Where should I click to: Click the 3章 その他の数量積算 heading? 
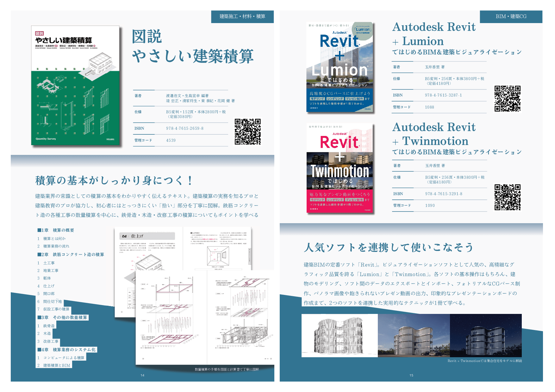click(62, 317)
